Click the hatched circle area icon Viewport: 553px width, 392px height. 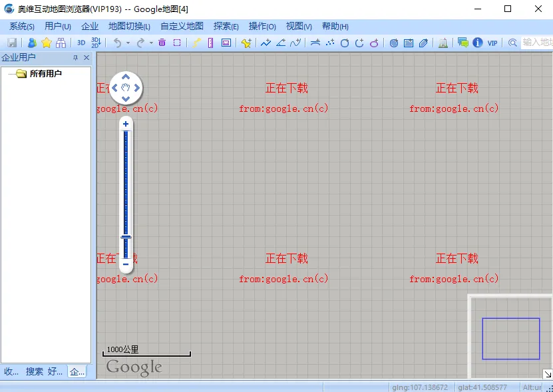(x=394, y=43)
